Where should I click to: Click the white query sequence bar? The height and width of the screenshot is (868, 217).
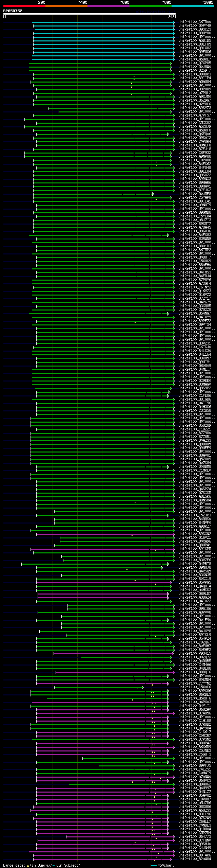click(90, 14)
